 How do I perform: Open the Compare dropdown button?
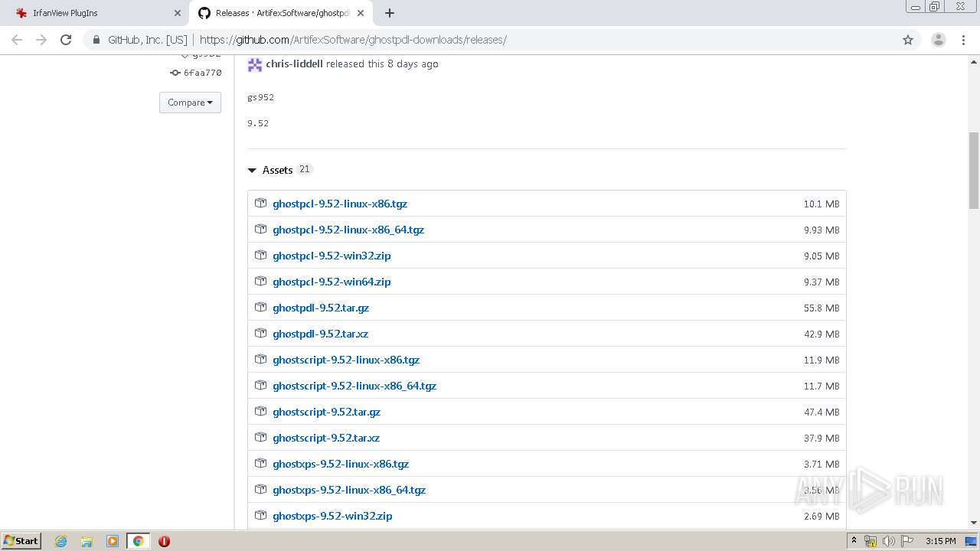190,103
